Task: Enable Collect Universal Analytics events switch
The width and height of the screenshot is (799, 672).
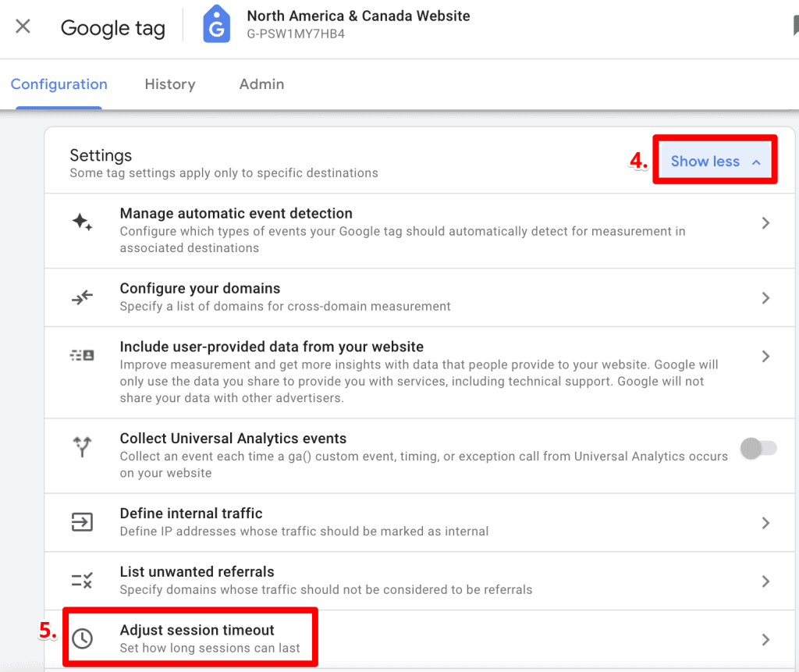Action: tap(759, 448)
